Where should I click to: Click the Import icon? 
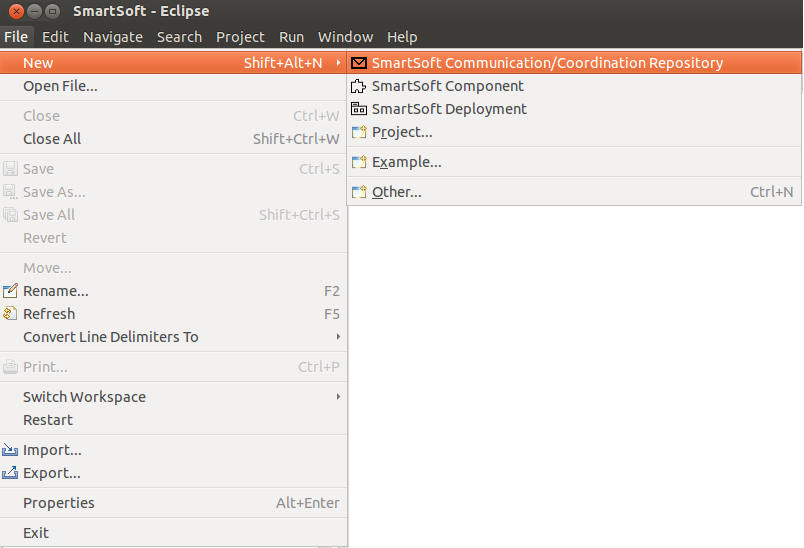pos(10,450)
